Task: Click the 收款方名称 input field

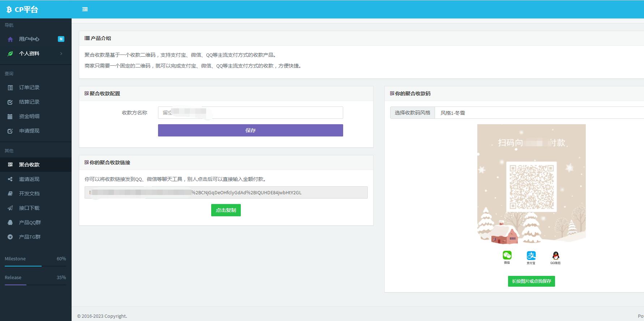Action: (x=250, y=113)
